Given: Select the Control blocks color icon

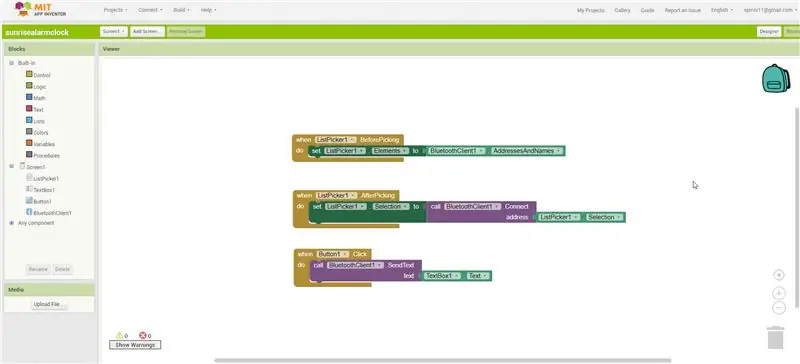Looking at the screenshot, I should [29, 74].
